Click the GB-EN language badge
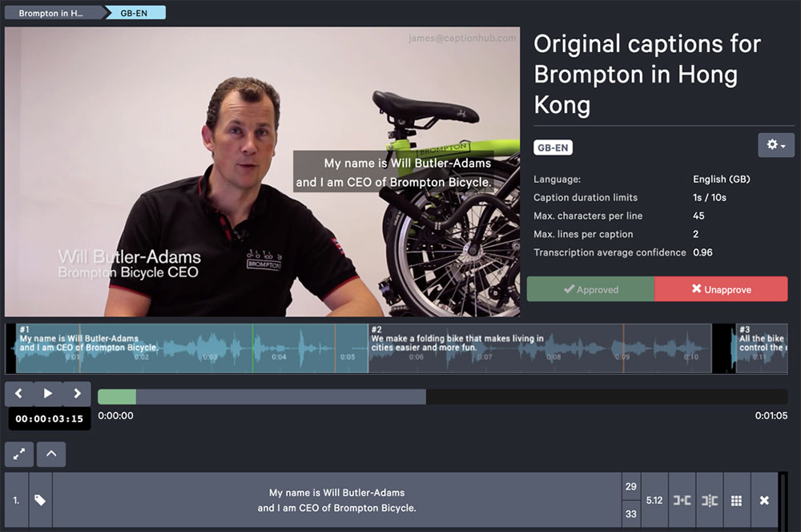801x532 pixels. (x=553, y=147)
